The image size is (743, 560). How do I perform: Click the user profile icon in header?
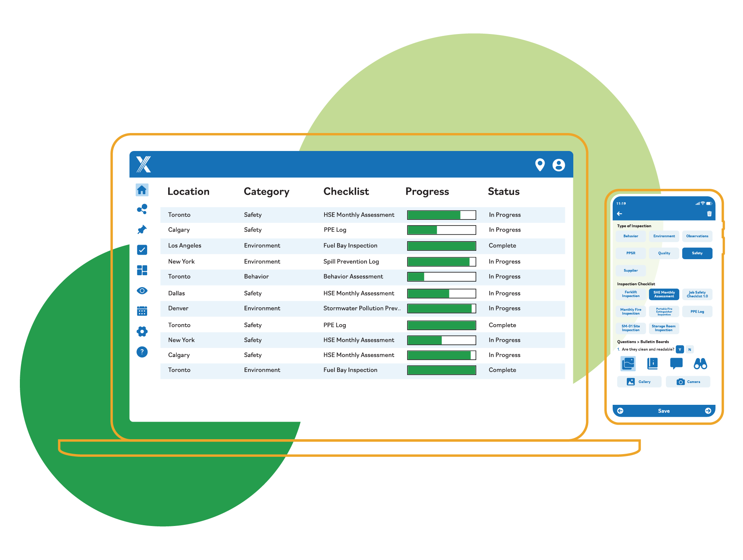(559, 166)
